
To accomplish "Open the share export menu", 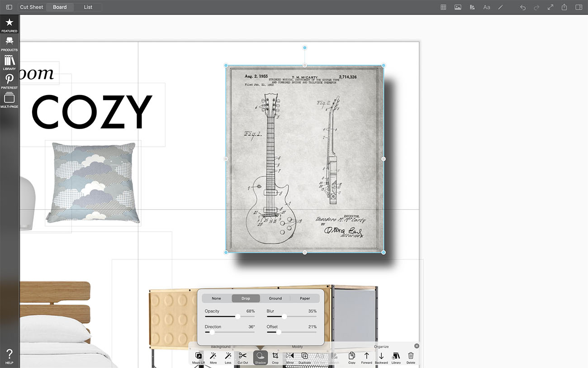I will 564,7.
